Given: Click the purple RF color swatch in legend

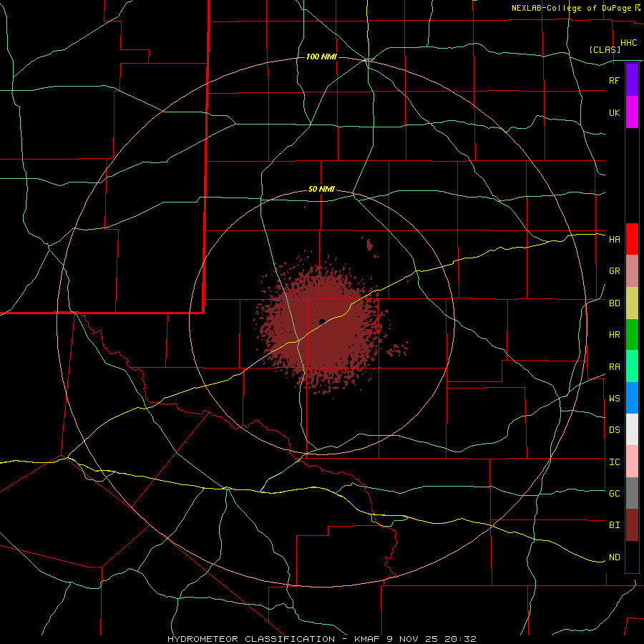Looking at the screenshot, I should pyautogui.click(x=632, y=80).
